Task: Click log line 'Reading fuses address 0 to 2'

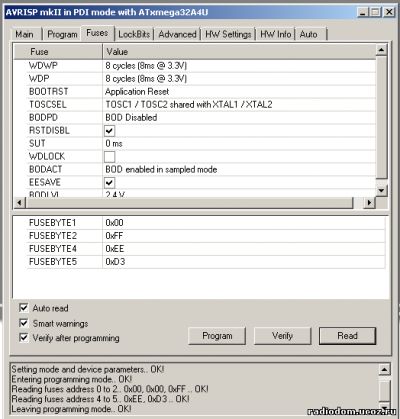Action: click(x=110, y=389)
